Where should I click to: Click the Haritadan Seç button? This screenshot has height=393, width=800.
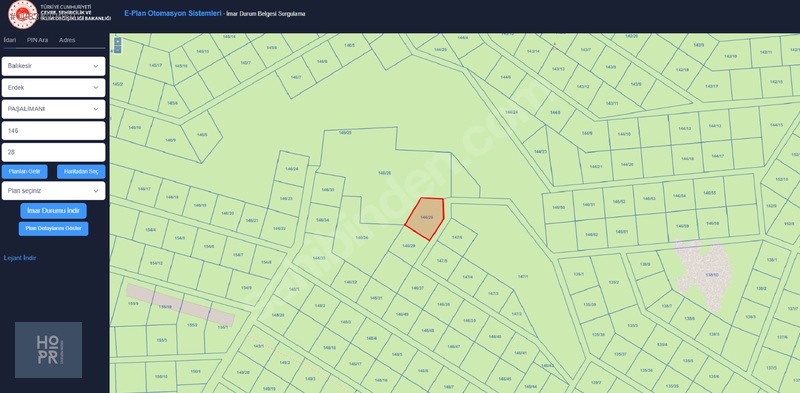coord(81,171)
